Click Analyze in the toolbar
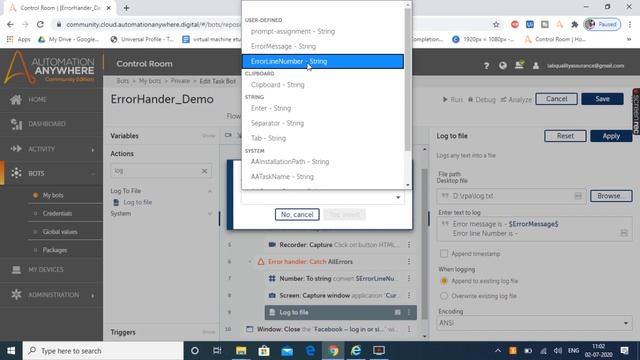The height and width of the screenshot is (360, 640). click(x=516, y=99)
